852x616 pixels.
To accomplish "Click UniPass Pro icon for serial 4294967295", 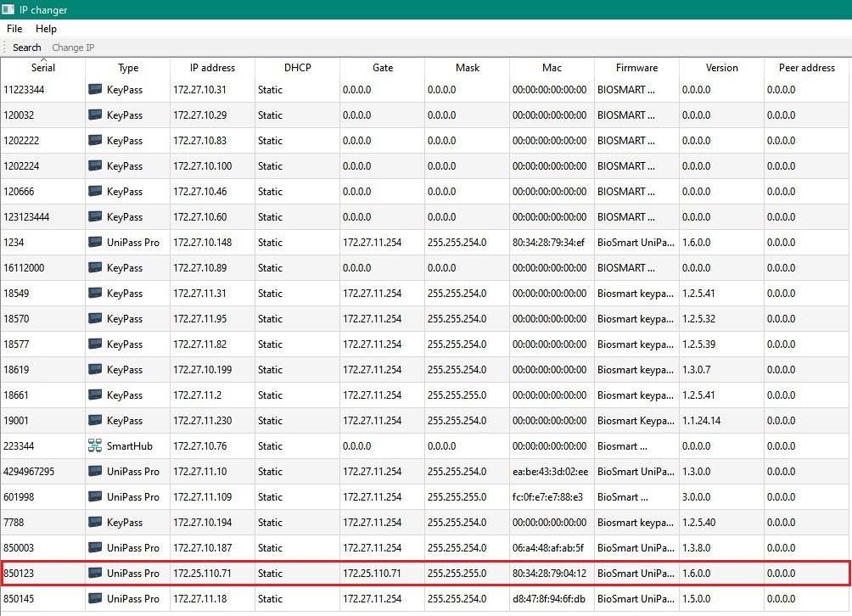I will tap(95, 471).
